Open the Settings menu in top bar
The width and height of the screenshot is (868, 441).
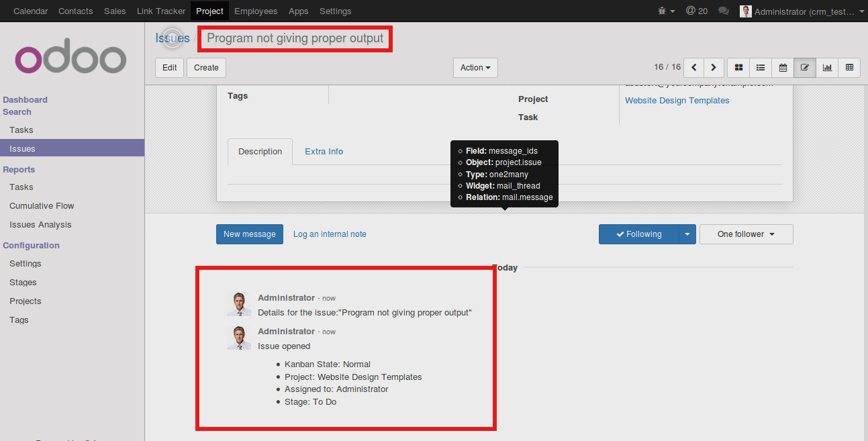(335, 11)
